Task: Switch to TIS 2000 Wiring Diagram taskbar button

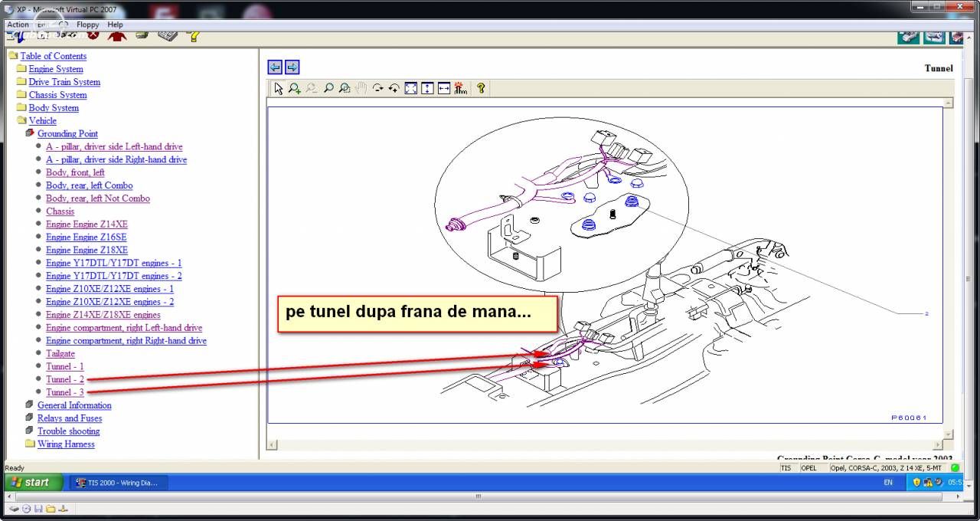Action: [x=119, y=483]
